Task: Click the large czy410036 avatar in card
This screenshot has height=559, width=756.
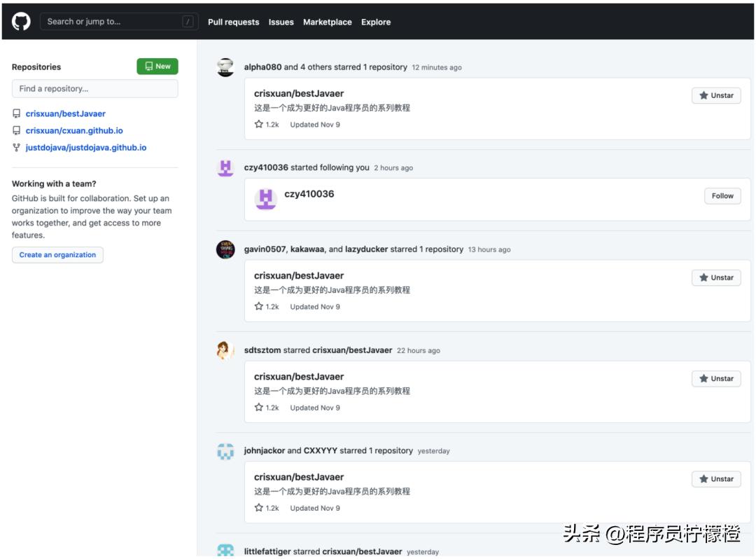Action: (x=265, y=199)
